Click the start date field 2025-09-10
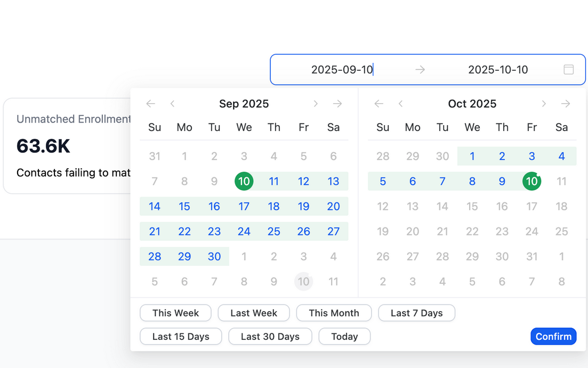Image resolution: width=588 pixels, height=368 pixels. pyautogui.click(x=342, y=70)
